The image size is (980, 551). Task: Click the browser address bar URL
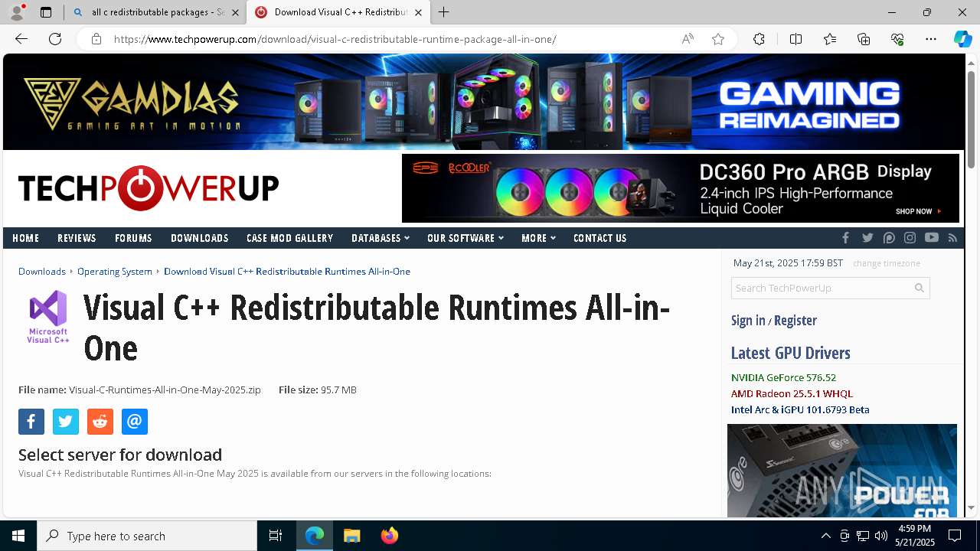[x=335, y=39]
